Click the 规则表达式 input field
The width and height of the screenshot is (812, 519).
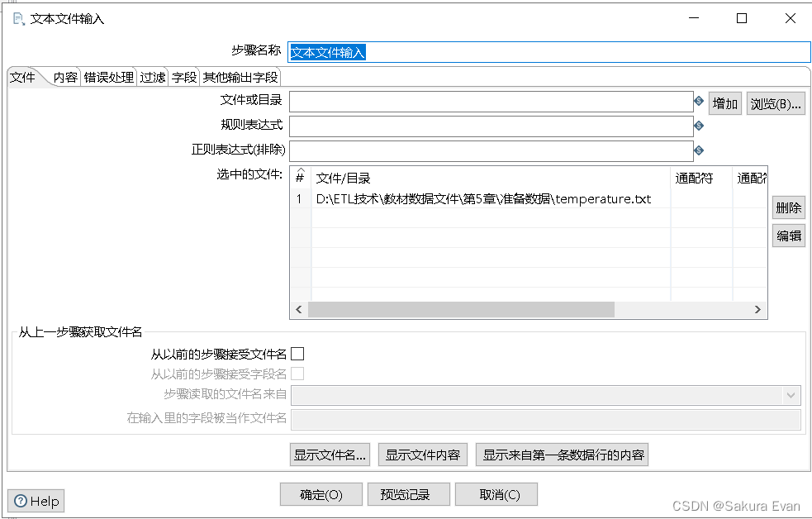(x=491, y=126)
